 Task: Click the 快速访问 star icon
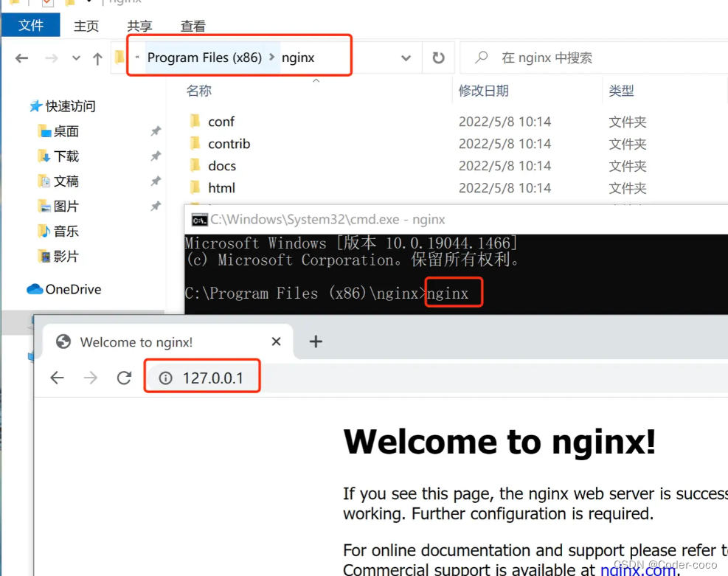coord(35,106)
